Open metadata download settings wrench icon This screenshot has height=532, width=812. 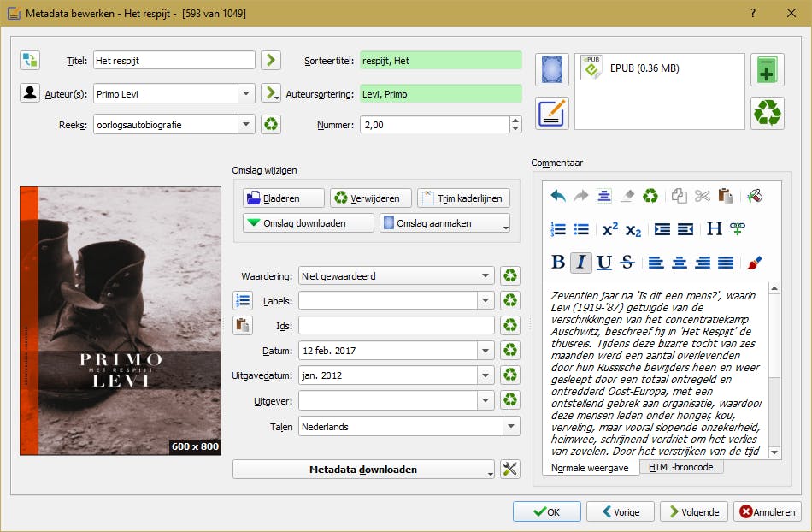[x=510, y=469]
